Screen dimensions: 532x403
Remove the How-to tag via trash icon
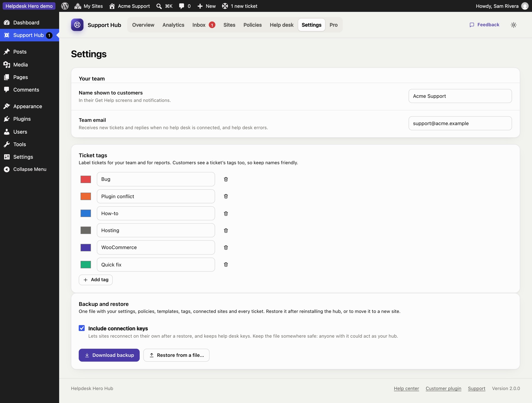pos(226,213)
